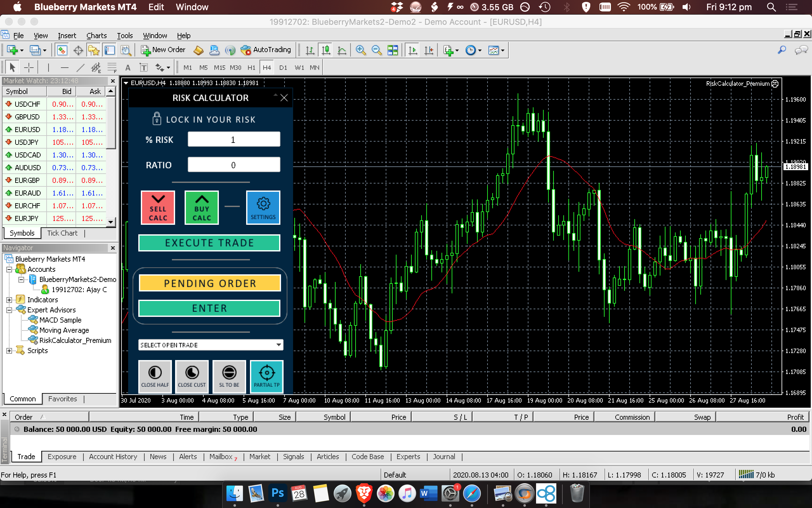The height and width of the screenshot is (508, 812).
Task: Toggle chart shift icon
Action: 429,50
